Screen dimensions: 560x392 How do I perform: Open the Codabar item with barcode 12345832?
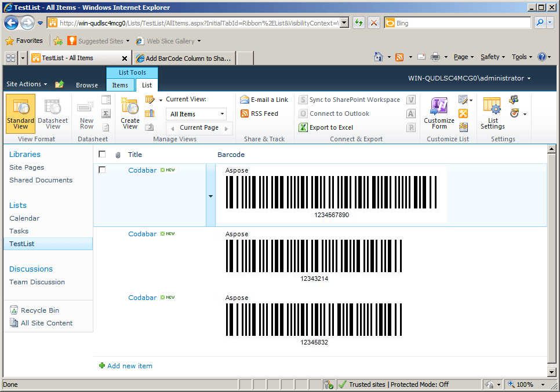(x=142, y=298)
